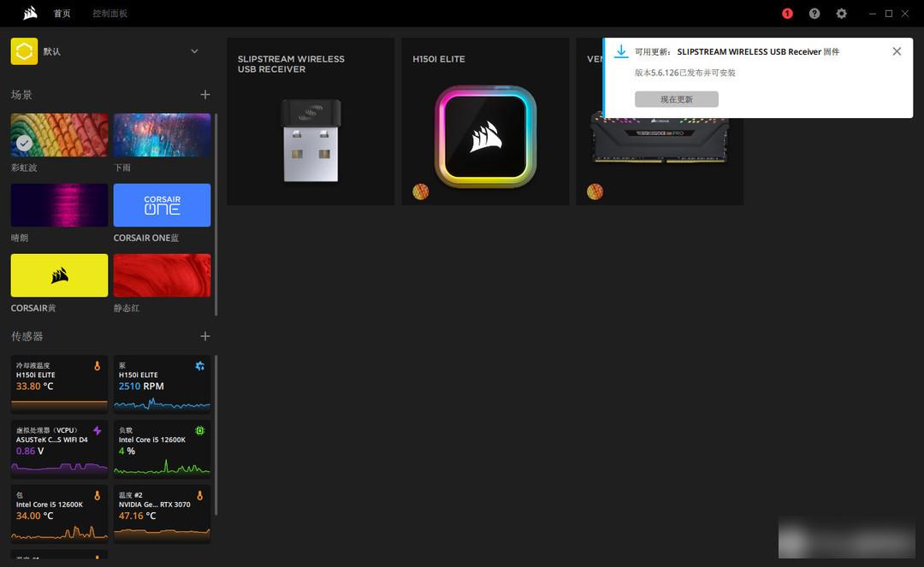Minimize the iCUE window
Viewport: 924px width, 567px height.
coord(873,14)
